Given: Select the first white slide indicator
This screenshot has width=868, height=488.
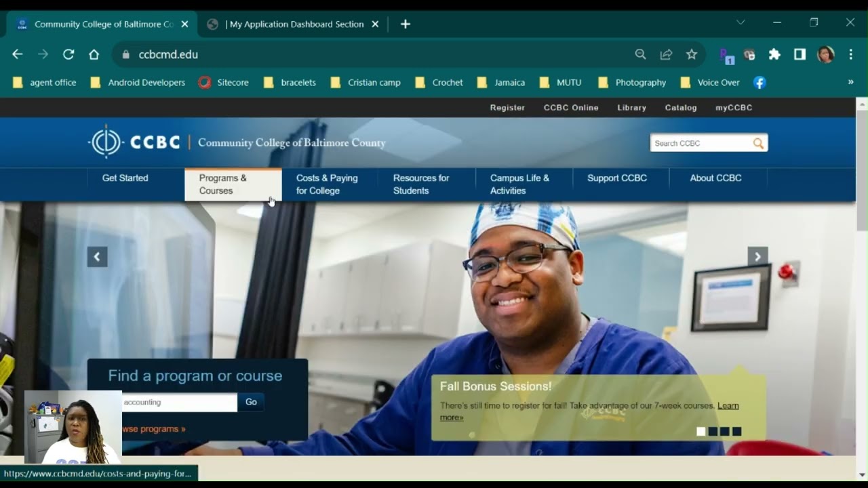Looking at the screenshot, I should 701,431.
